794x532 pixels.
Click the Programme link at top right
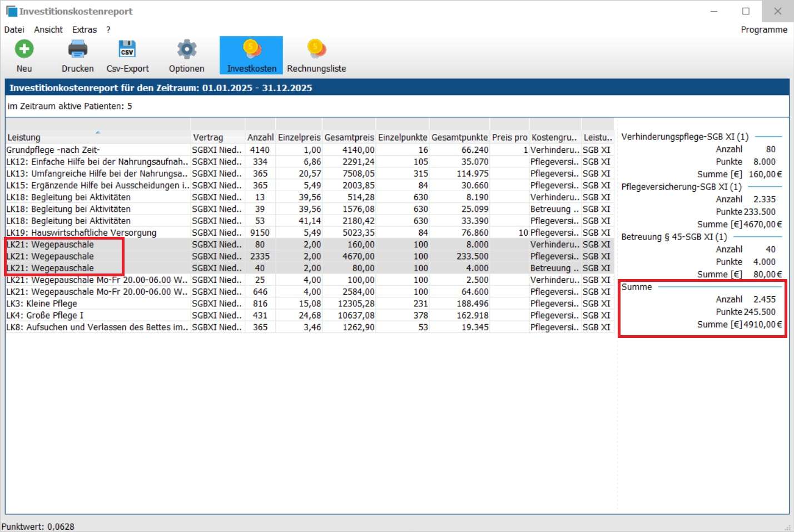click(763, 29)
